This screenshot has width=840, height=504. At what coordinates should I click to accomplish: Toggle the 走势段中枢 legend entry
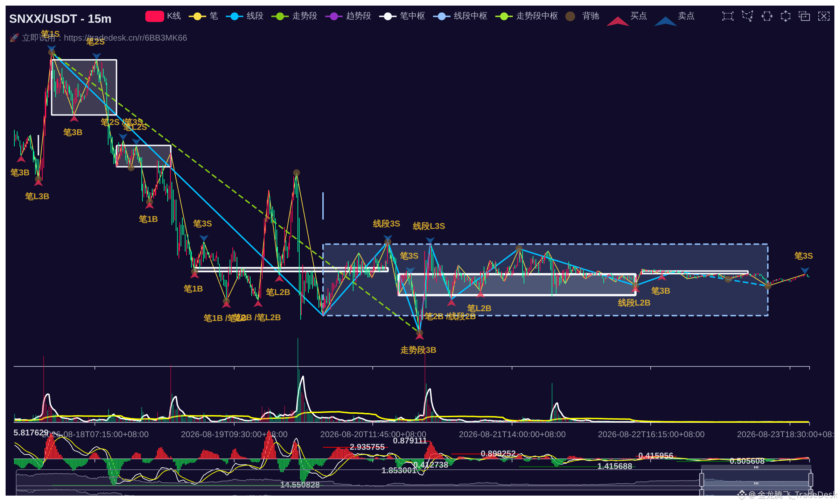[527, 16]
